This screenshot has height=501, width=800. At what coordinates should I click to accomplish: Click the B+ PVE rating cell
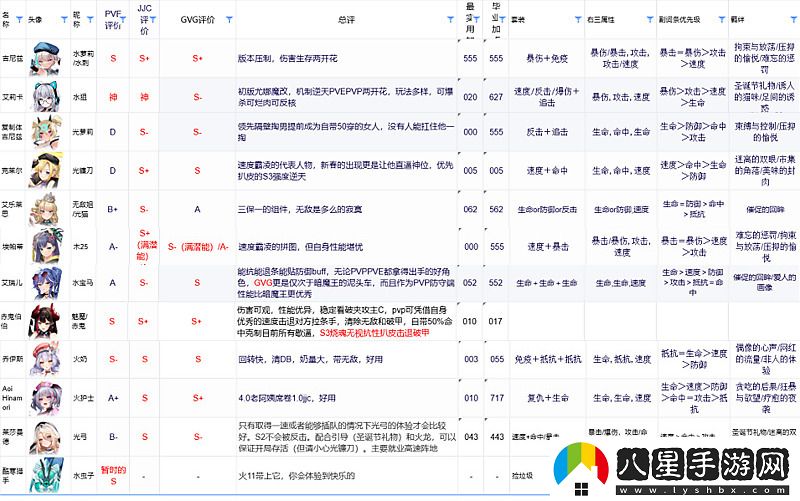(x=113, y=209)
